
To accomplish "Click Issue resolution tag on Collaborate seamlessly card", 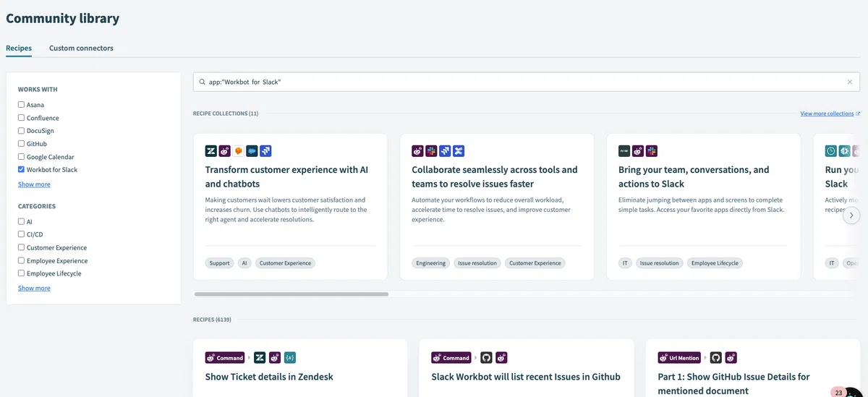I will pyautogui.click(x=477, y=263).
